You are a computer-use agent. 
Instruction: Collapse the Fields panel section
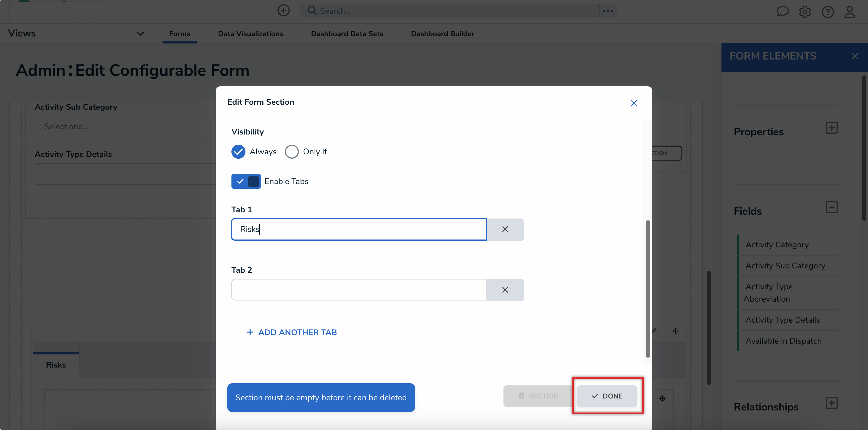pos(831,207)
